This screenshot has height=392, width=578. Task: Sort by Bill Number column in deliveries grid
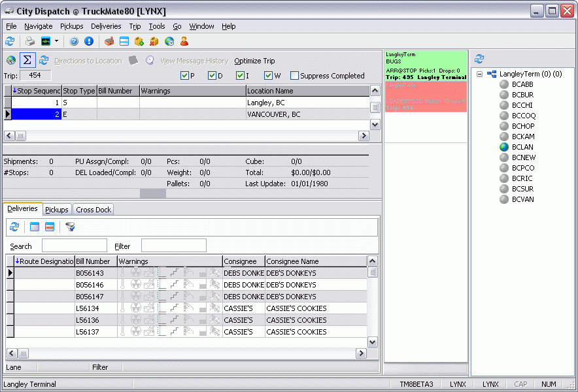click(x=95, y=261)
